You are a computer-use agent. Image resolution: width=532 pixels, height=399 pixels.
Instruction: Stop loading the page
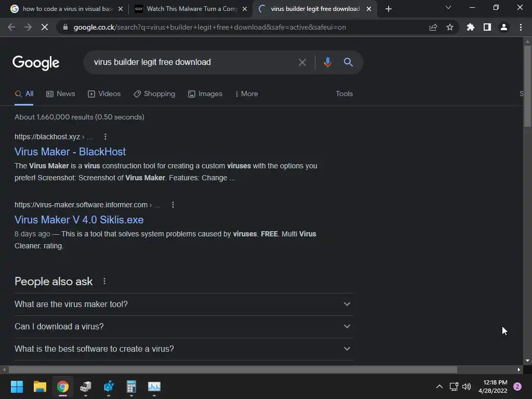(45, 27)
